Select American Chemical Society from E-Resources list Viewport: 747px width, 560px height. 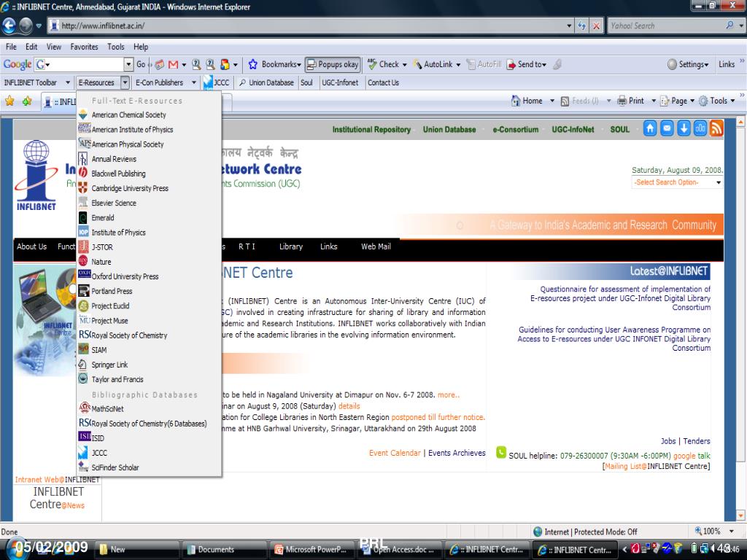coord(149,114)
